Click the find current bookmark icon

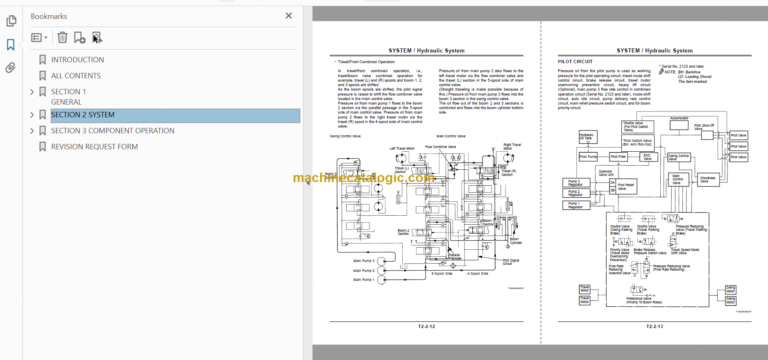[x=96, y=37]
